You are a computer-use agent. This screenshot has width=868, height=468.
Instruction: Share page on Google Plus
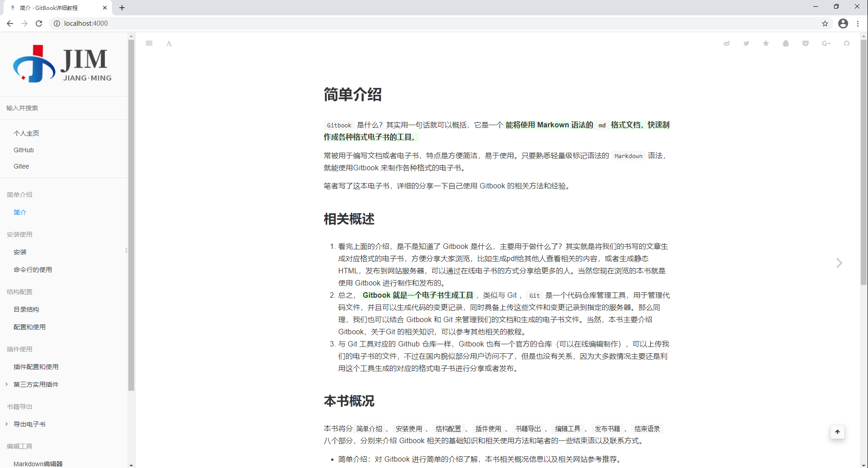point(826,43)
